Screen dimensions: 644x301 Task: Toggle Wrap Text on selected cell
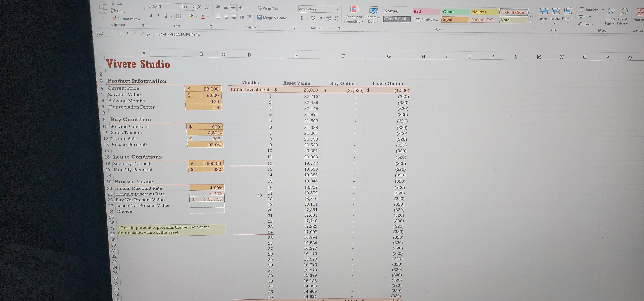point(268,8)
